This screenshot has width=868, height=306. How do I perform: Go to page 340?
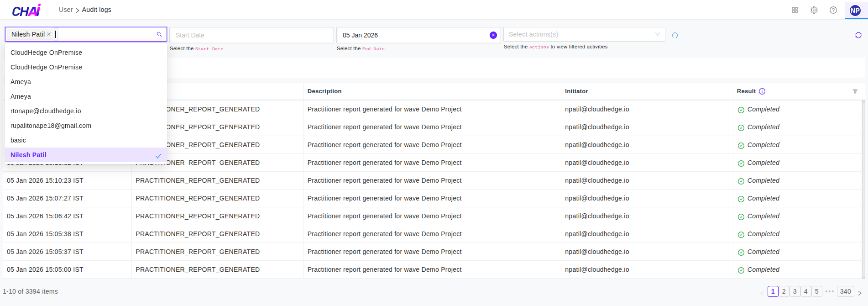pos(846,291)
